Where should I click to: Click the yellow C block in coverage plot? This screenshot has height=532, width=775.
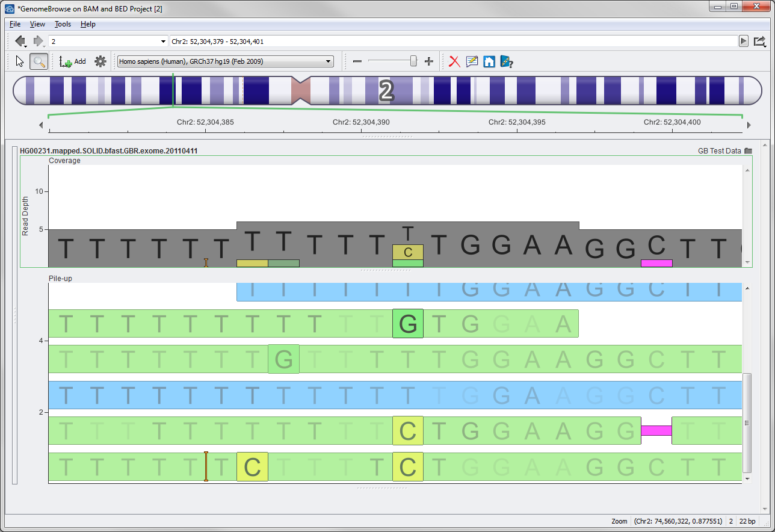408,252
